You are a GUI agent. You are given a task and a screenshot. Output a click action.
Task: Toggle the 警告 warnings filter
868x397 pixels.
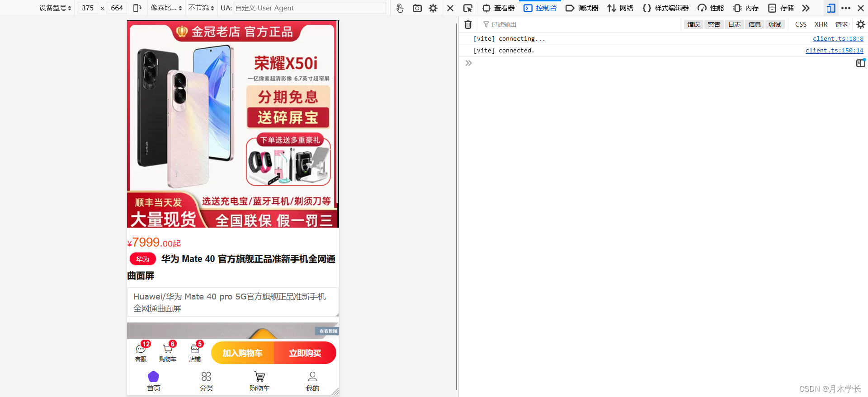click(714, 24)
